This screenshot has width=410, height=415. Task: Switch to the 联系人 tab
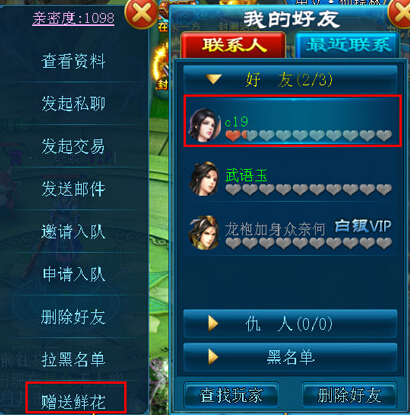tap(233, 45)
